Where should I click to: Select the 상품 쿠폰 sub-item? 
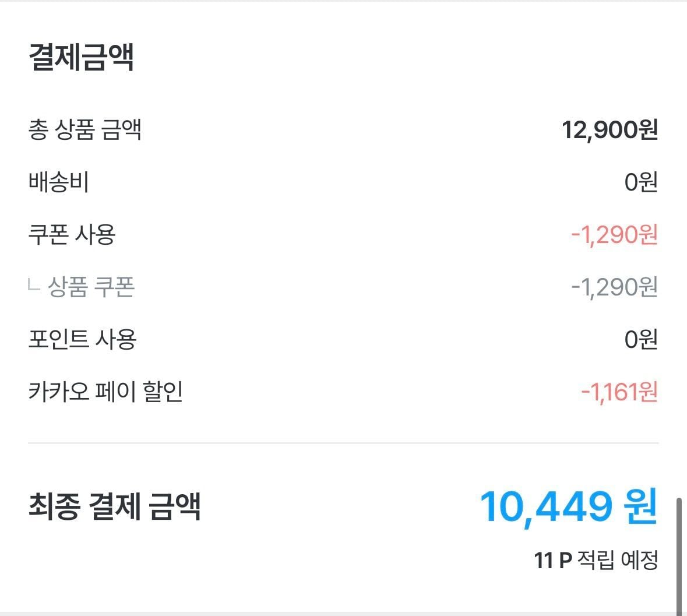pos(91,287)
